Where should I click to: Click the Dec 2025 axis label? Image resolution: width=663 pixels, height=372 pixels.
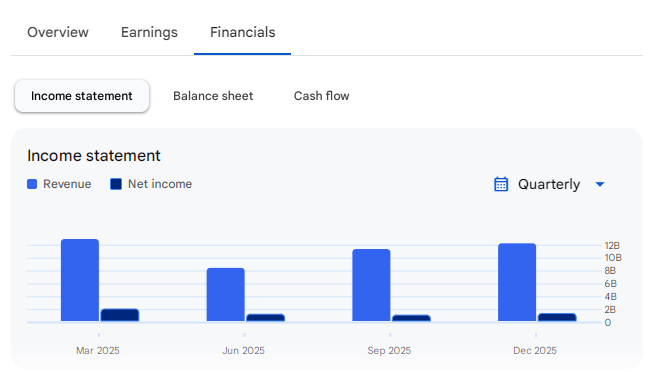(535, 350)
